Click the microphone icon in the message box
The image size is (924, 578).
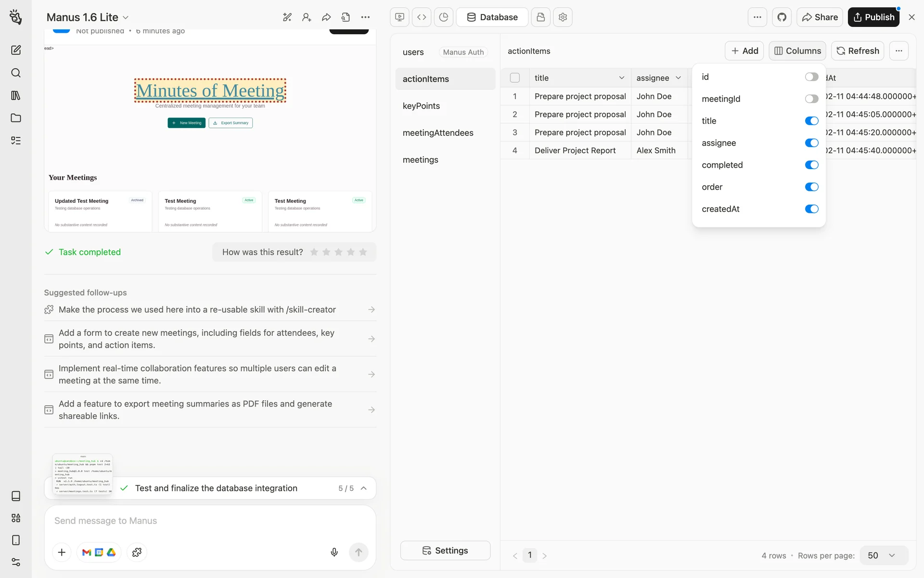pyautogui.click(x=334, y=552)
